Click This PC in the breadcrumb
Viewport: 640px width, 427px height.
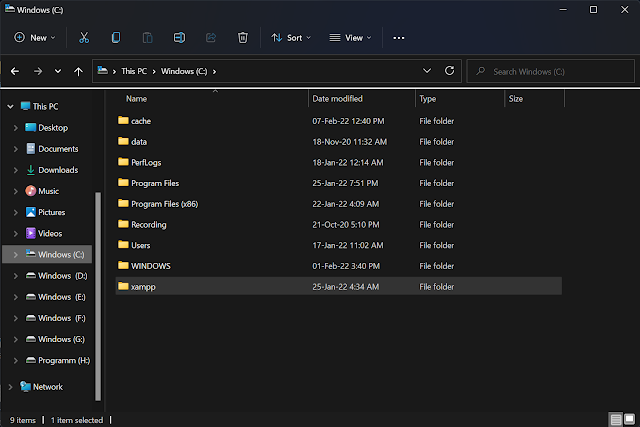[x=134, y=71]
